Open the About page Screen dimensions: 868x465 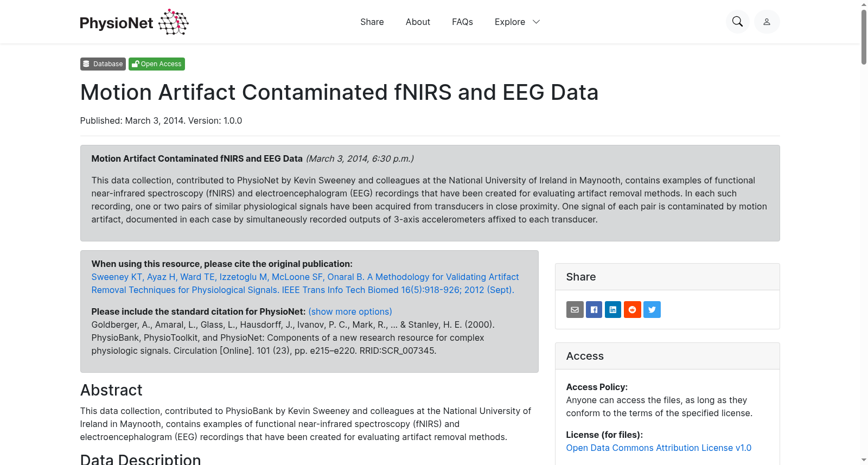418,22
